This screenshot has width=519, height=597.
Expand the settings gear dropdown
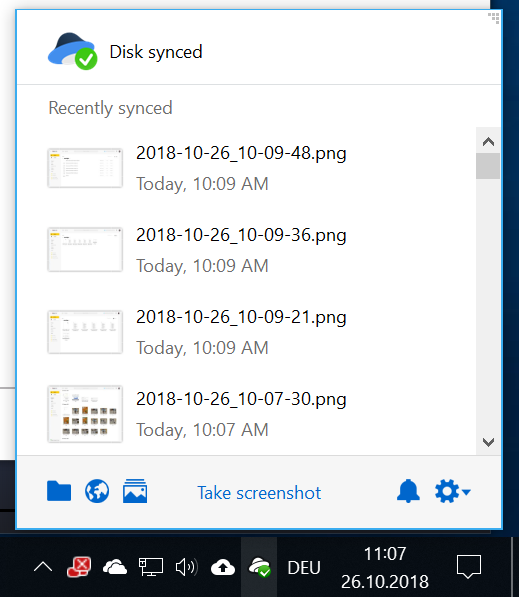452,491
